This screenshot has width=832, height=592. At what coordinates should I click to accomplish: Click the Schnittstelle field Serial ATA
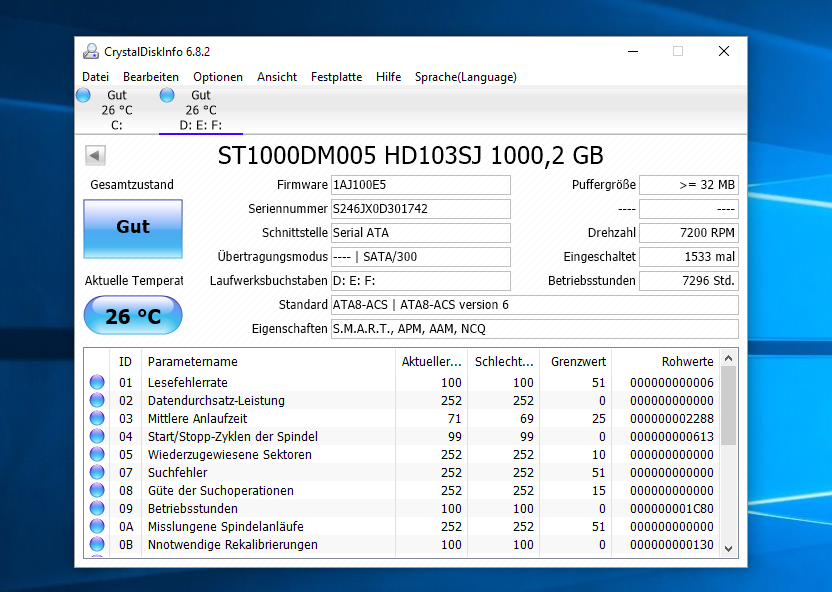421,233
